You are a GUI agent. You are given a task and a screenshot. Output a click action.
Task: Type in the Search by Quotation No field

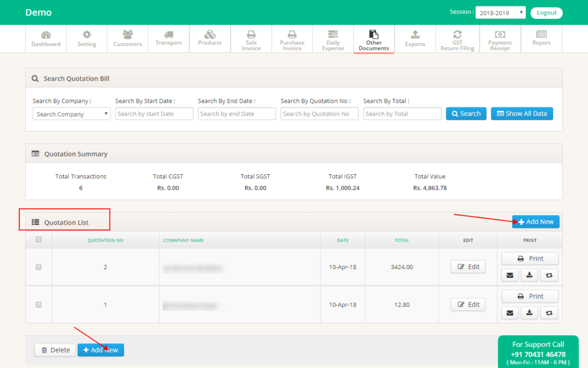coord(319,113)
